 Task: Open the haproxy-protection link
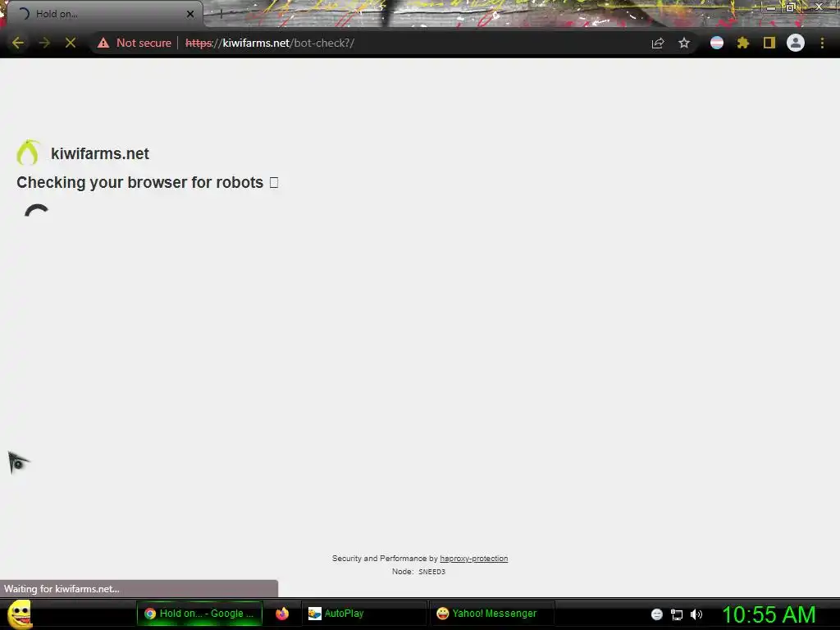point(473,558)
